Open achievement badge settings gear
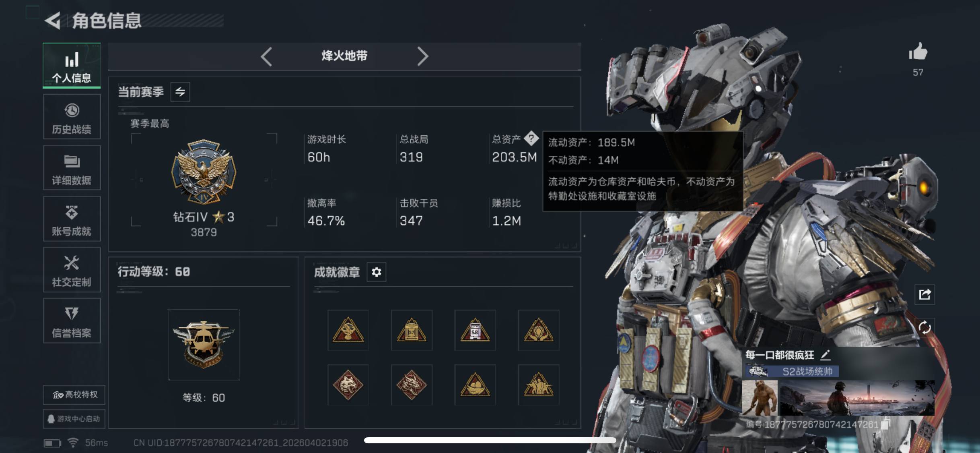Image resolution: width=980 pixels, height=453 pixels. pyautogui.click(x=376, y=272)
